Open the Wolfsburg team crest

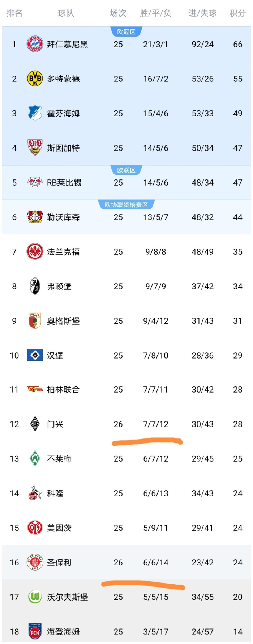[x=34, y=597]
